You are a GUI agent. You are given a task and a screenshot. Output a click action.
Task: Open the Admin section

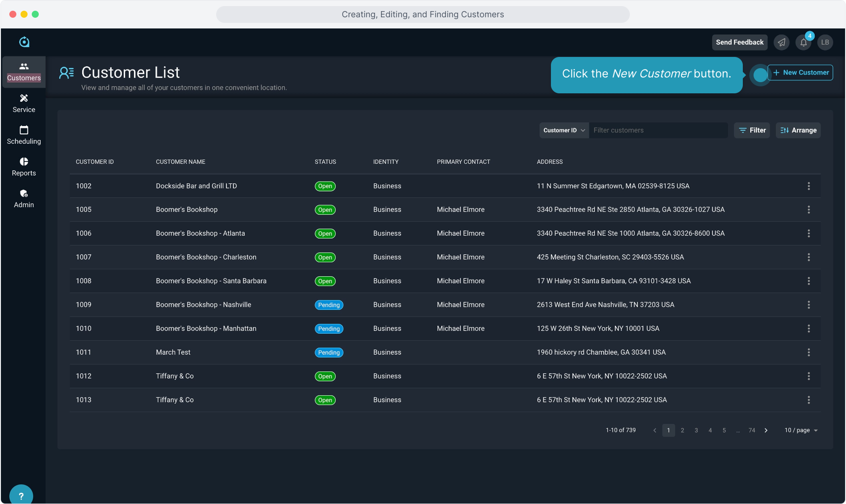click(x=24, y=198)
